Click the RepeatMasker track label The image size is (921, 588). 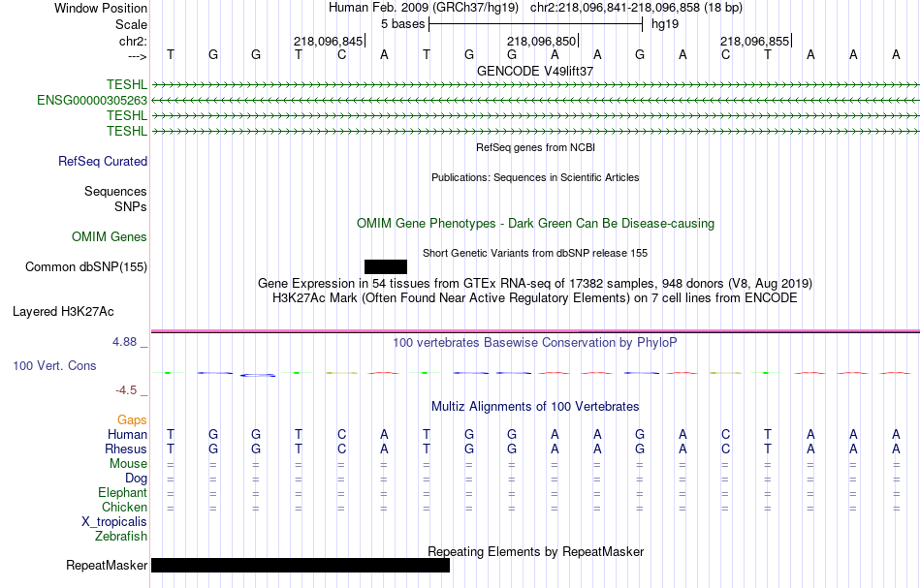tap(107, 565)
